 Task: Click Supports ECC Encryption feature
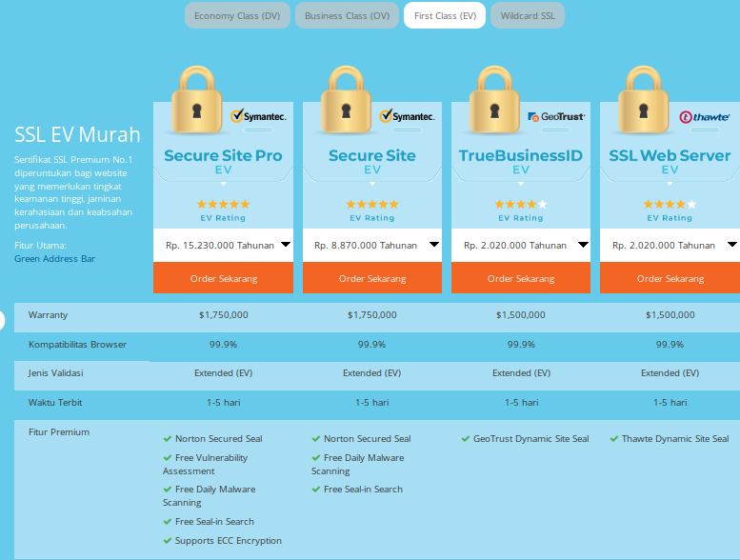click(229, 541)
